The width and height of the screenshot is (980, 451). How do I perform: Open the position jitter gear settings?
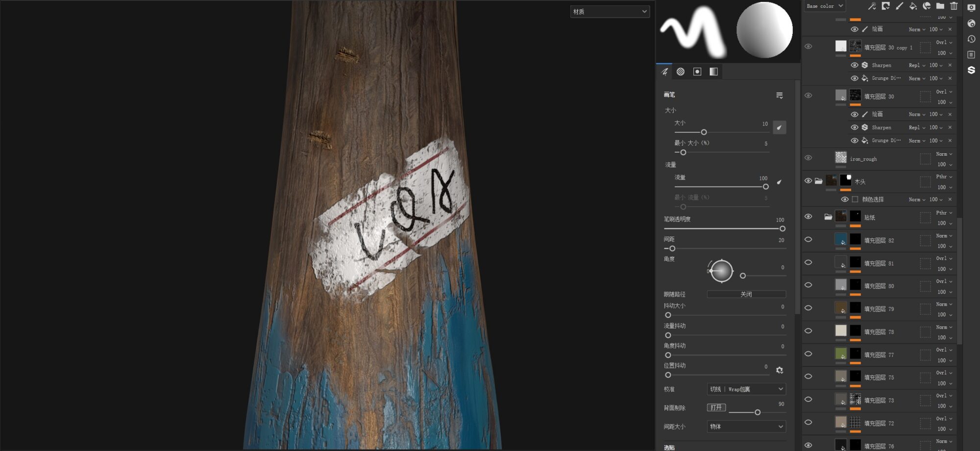coord(779,370)
